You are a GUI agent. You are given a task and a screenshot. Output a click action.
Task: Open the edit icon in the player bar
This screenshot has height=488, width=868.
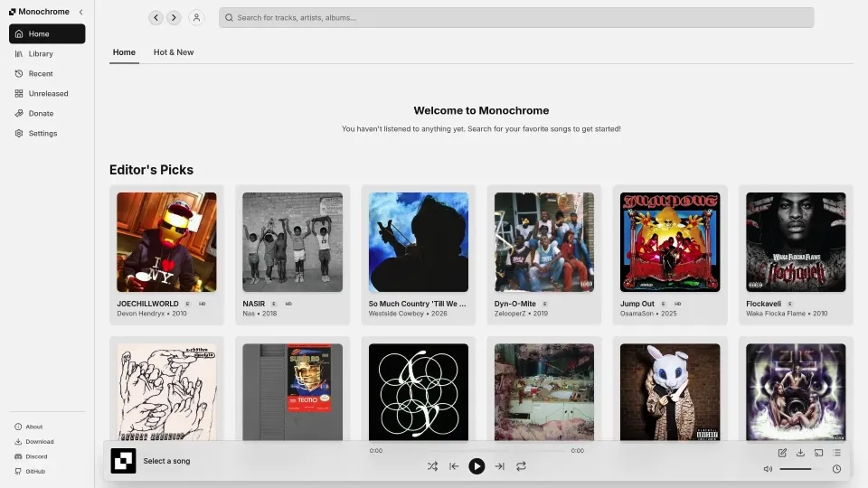(782, 453)
